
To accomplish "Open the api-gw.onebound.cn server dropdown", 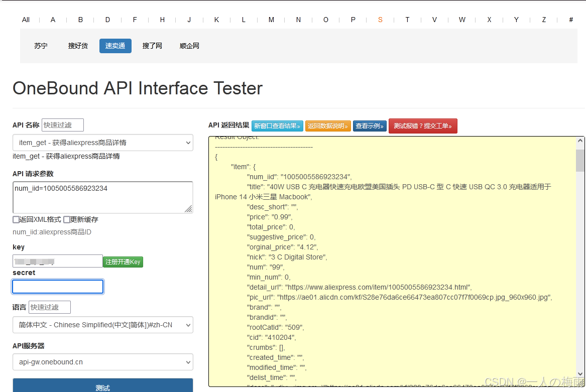I will pos(103,362).
